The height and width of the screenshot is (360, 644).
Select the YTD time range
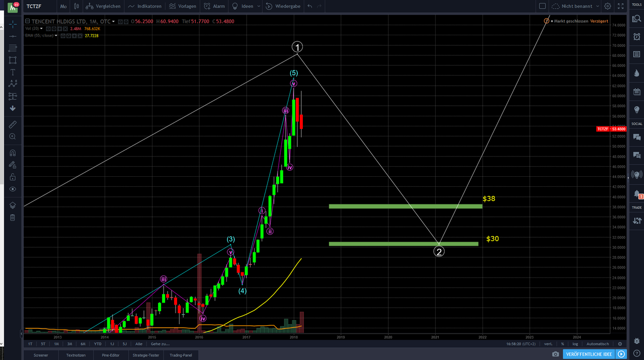coord(98,344)
